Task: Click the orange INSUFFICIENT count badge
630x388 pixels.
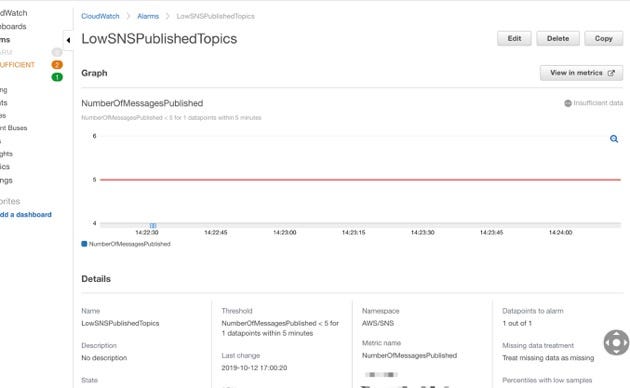Action: 57,65
